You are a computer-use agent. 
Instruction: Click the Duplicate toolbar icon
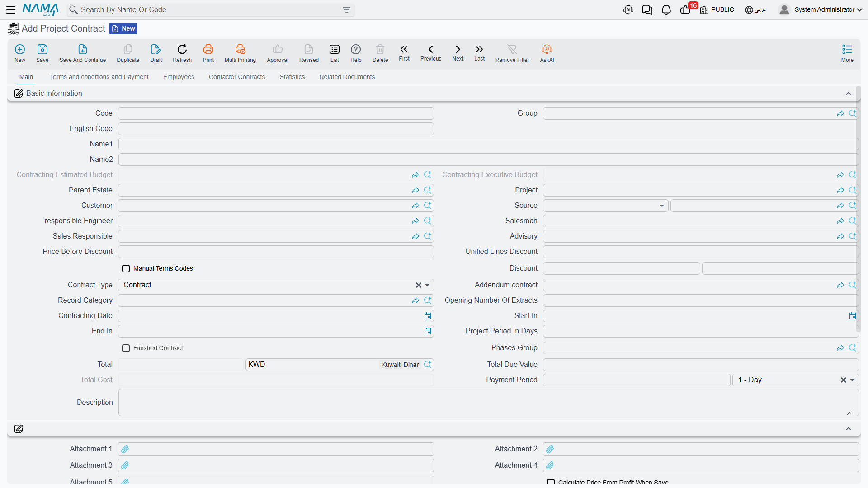point(128,49)
